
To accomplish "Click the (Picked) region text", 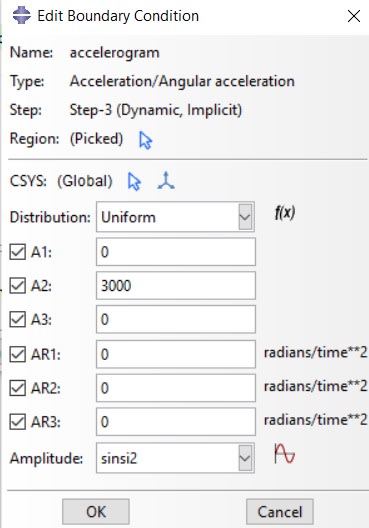I will click(x=97, y=139).
